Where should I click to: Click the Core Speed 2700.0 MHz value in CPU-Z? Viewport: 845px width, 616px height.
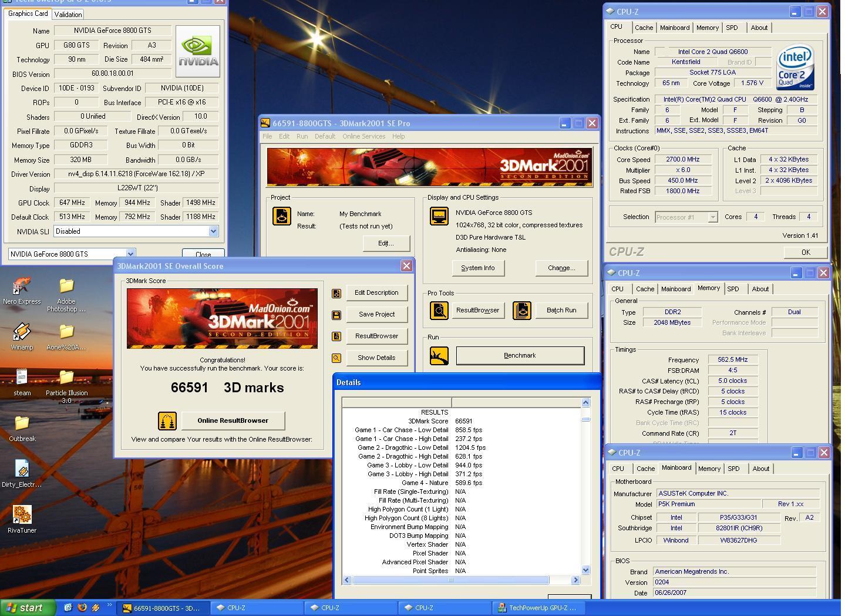click(683, 160)
